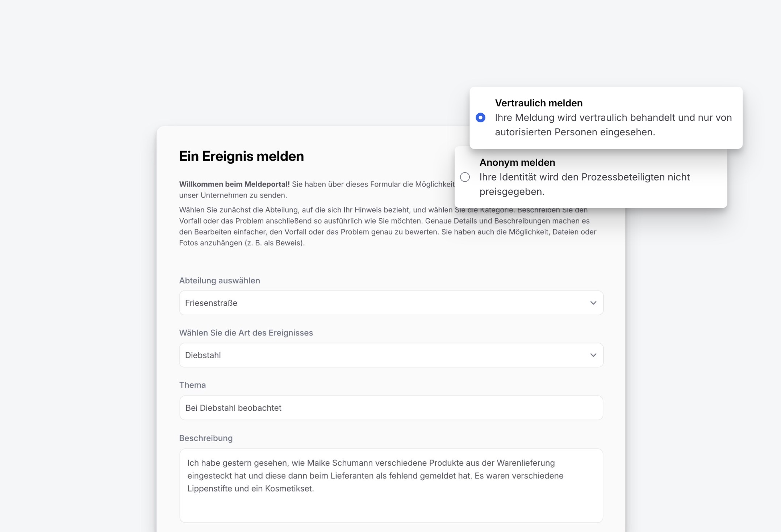This screenshot has height=532, width=781.
Task: Click the 'Thema' field label
Action: [192, 385]
